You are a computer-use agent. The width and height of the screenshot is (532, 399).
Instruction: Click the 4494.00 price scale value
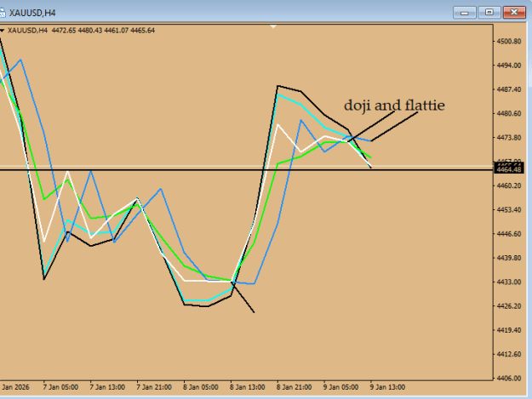[509, 66]
